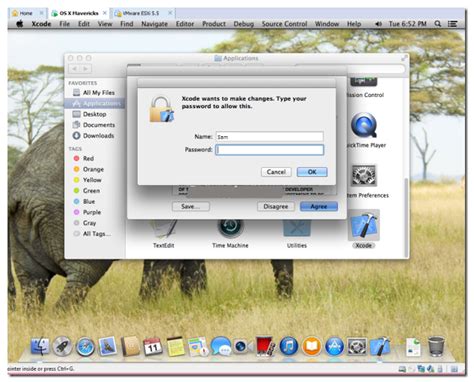474x382 pixels.
Task: Switch to the Home tab
Action: (26, 13)
